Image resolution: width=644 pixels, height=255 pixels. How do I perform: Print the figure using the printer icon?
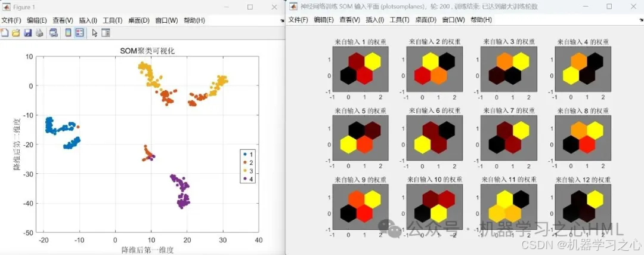pos(39,33)
